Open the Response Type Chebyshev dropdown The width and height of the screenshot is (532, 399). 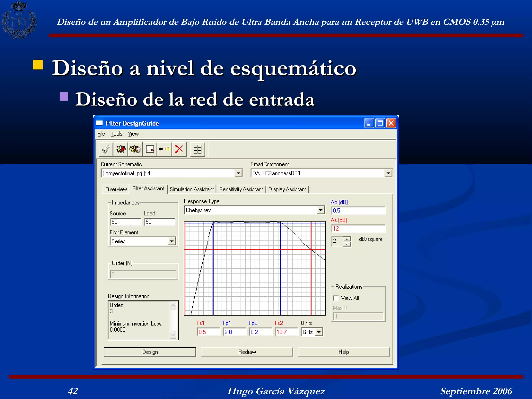pyautogui.click(x=321, y=210)
